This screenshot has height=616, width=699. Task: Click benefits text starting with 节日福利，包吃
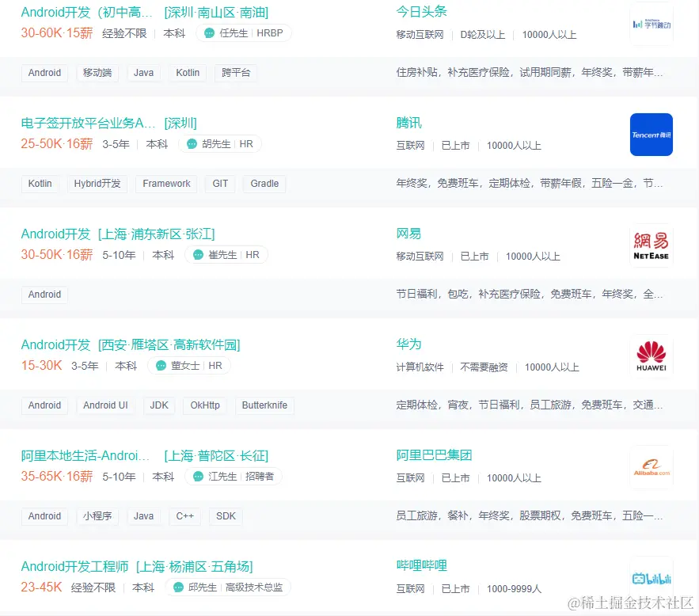[x=529, y=295]
